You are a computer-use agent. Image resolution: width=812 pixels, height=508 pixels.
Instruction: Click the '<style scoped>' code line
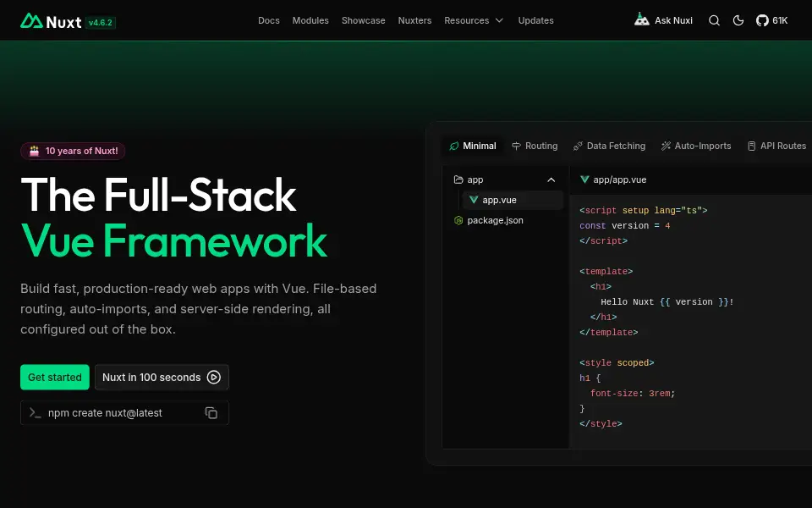pyautogui.click(x=617, y=363)
